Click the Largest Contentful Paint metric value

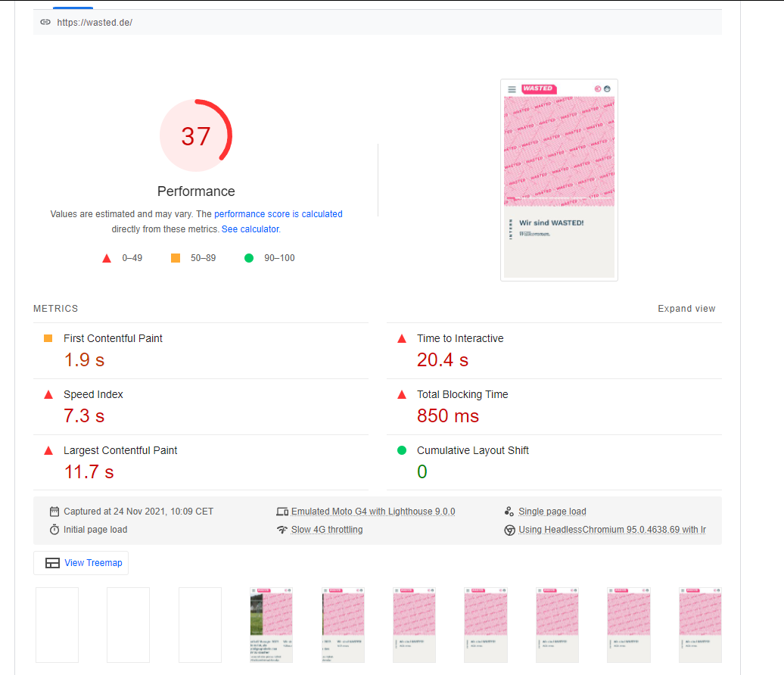click(89, 472)
